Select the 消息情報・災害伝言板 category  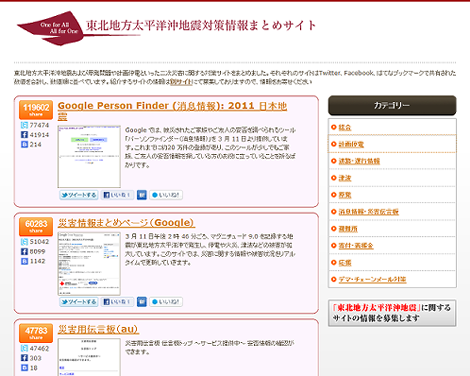coord(368,212)
